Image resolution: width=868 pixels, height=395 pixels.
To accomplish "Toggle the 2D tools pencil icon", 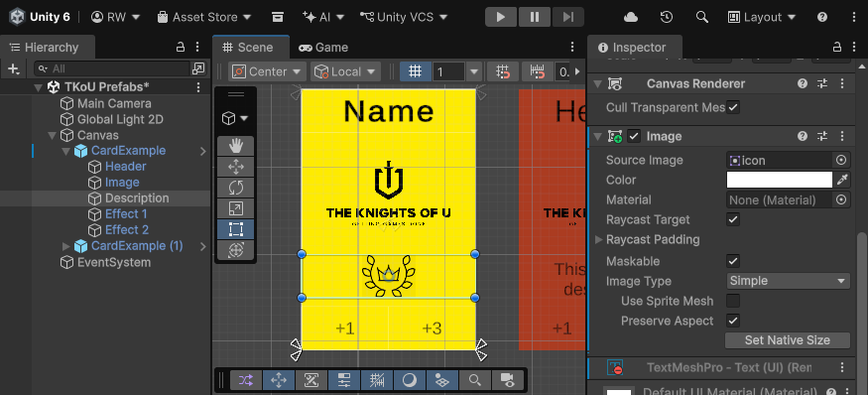I will coord(311,380).
